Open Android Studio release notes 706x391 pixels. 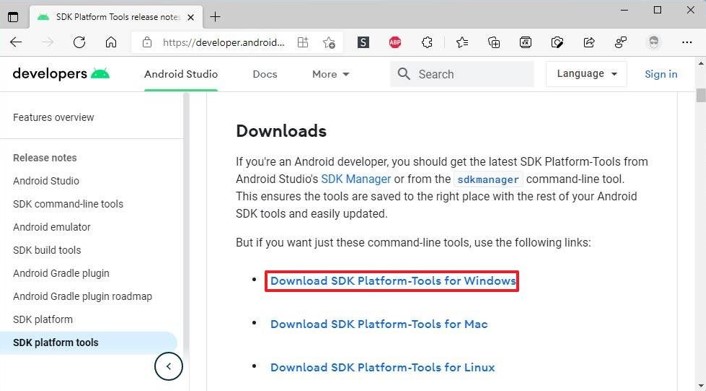pyautogui.click(x=46, y=181)
